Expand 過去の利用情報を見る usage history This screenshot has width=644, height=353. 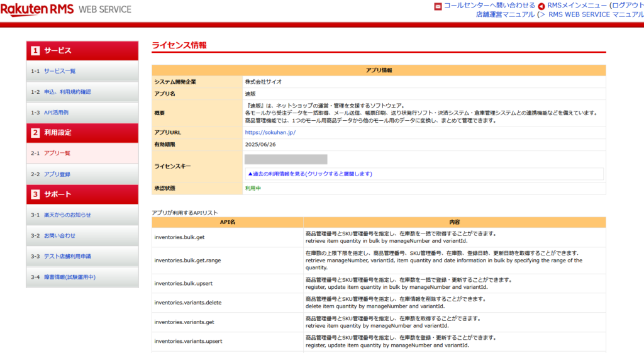coord(310,174)
